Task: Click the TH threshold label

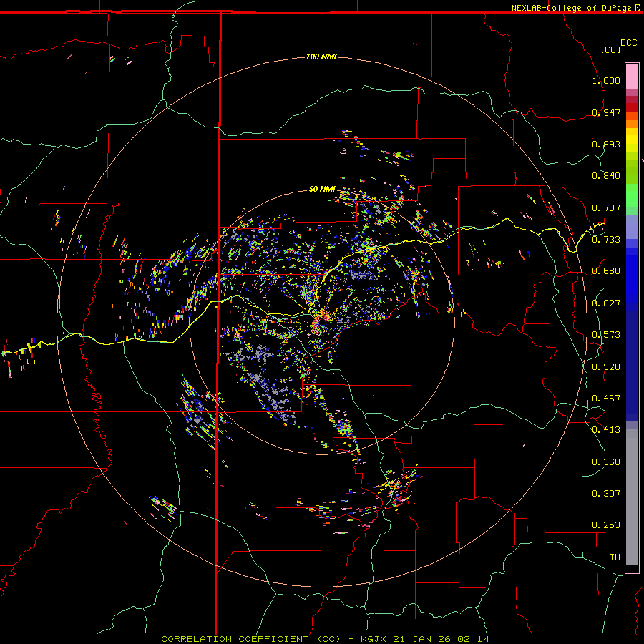Action: click(x=615, y=557)
